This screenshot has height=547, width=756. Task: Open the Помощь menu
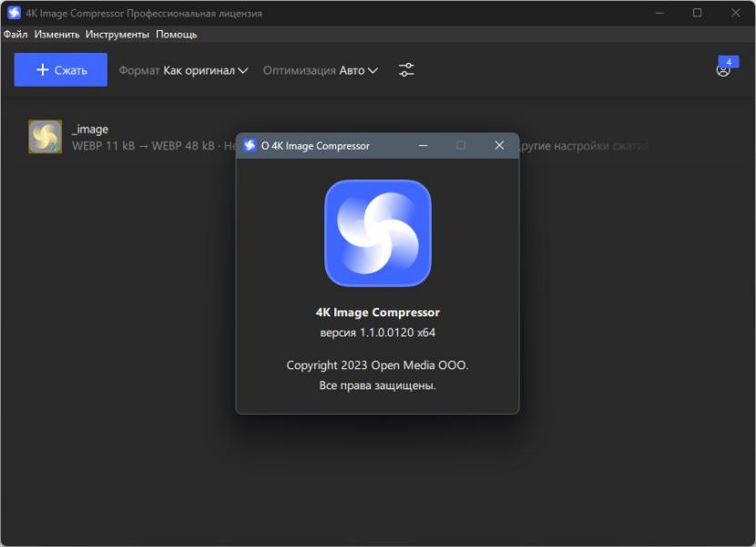click(x=177, y=35)
